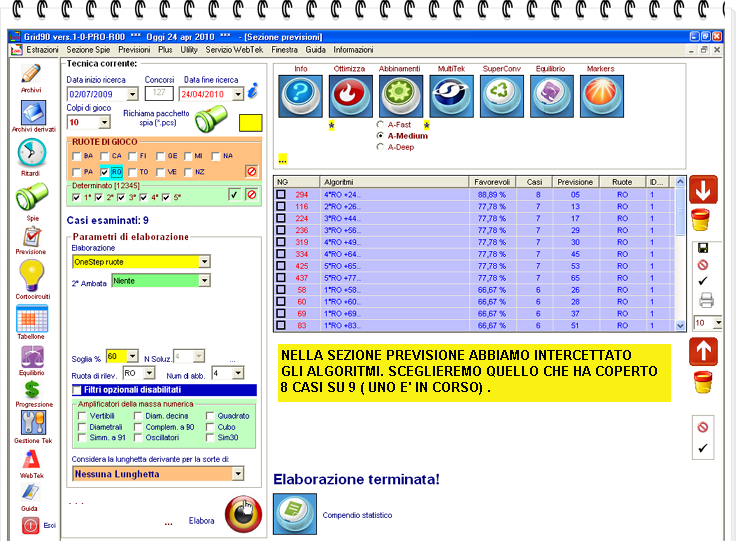
Task: Open the Equilibrio scales sidebar icon
Action: (32, 358)
